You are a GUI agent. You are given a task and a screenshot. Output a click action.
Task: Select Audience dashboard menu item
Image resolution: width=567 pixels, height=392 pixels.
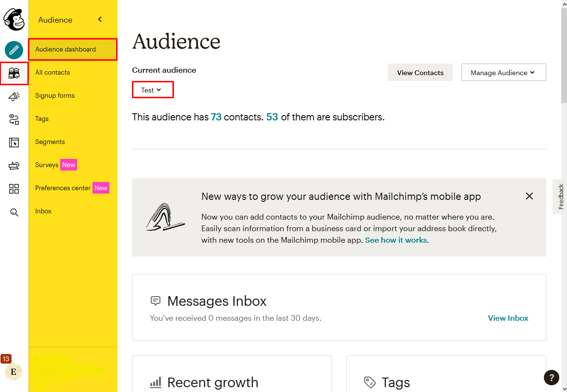[x=73, y=49]
